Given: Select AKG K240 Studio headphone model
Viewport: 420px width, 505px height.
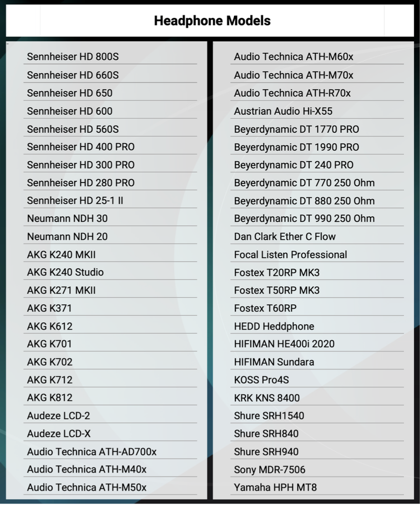Looking at the screenshot, I should pyautogui.click(x=65, y=272).
